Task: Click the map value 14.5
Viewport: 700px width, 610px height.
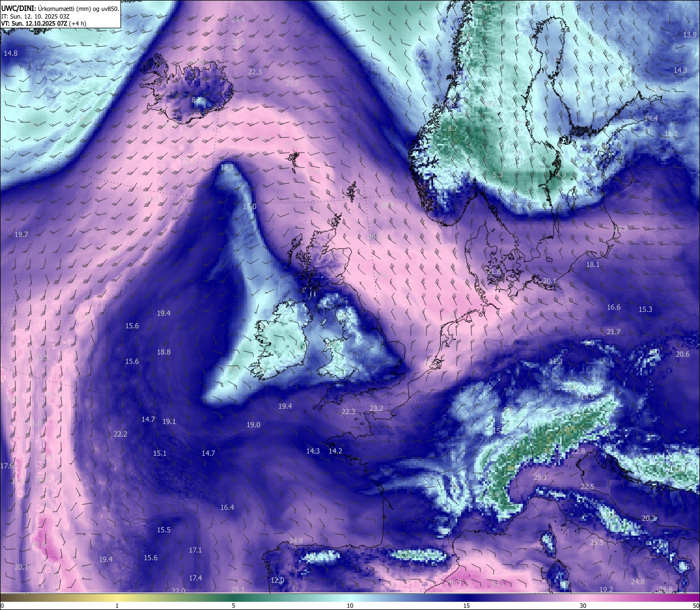Action: [587, 397]
